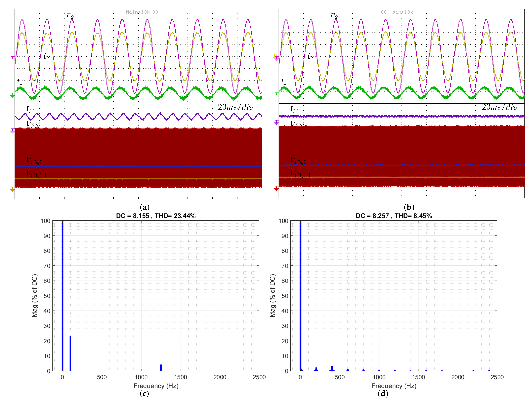
Task: Click the green ground marker in panel (a)
Action: (x=12, y=95)
